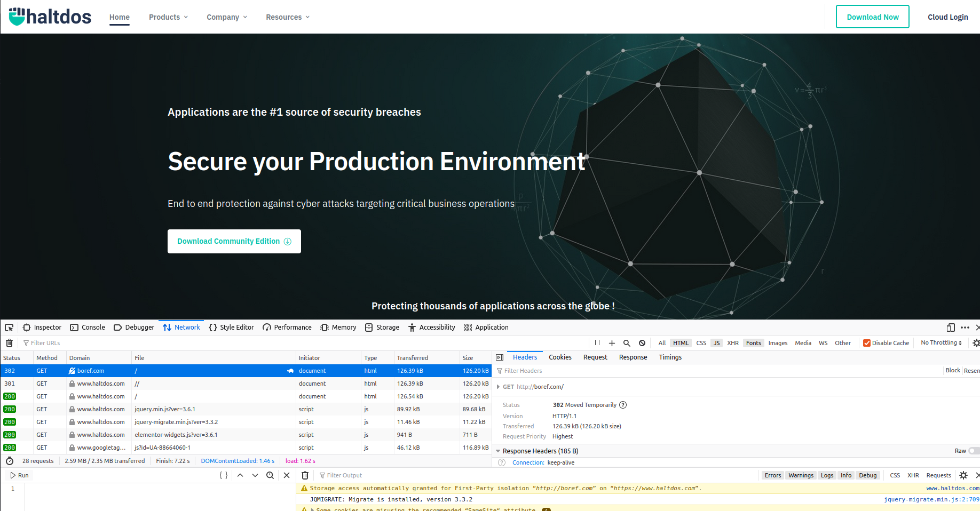Pause network recording
Viewport: 980px width, 511px height.
(597, 343)
